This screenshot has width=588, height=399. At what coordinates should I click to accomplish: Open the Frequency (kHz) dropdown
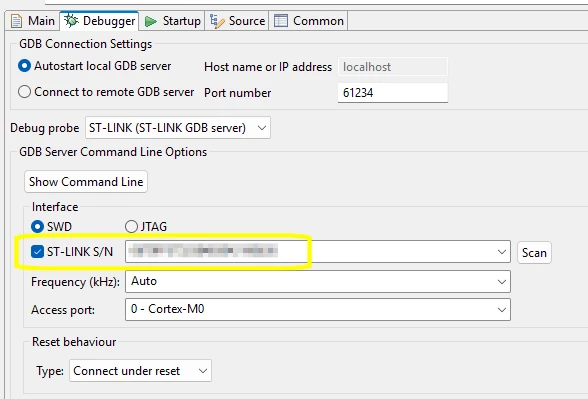[318, 281]
